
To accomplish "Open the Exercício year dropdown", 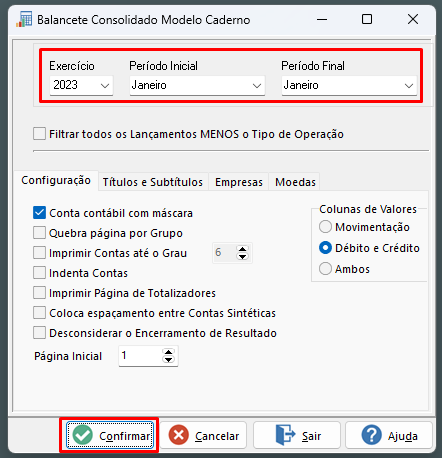I will (81, 85).
